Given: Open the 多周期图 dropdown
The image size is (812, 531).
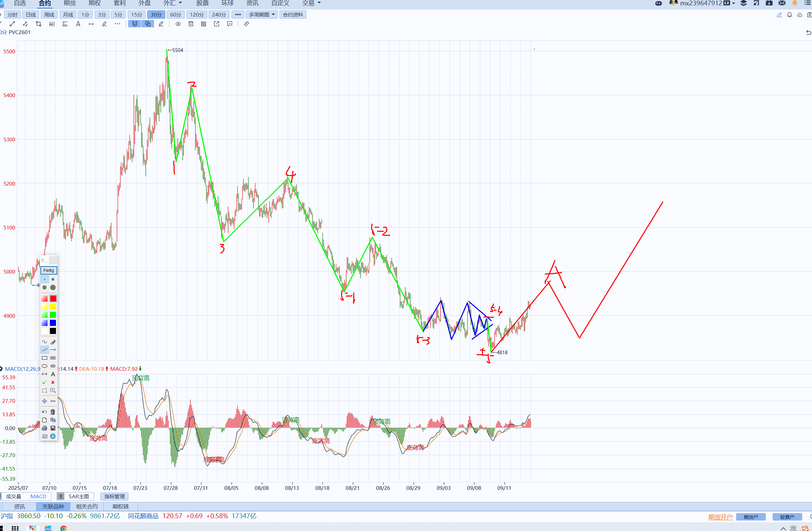Looking at the screenshot, I should click(261, 15).
